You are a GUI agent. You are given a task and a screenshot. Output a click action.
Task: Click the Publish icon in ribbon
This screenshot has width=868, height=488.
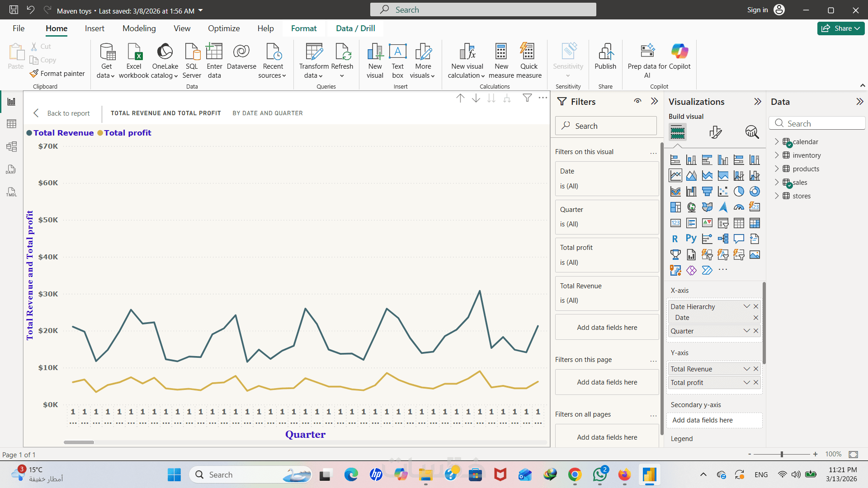coord(605,56)
